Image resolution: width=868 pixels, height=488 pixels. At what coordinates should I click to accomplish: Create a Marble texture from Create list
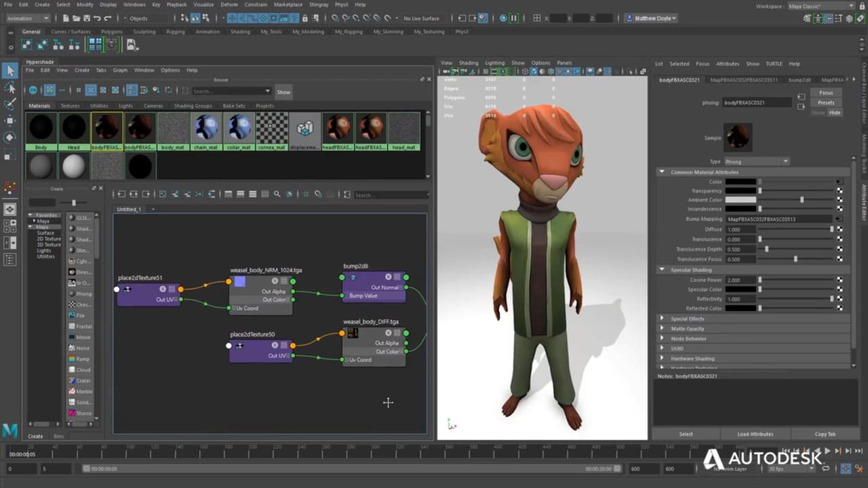(x=80, y=391)
